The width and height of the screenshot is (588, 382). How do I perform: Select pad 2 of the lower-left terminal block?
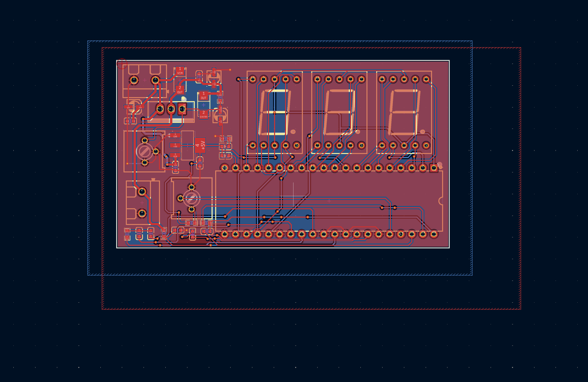[142, 192]
